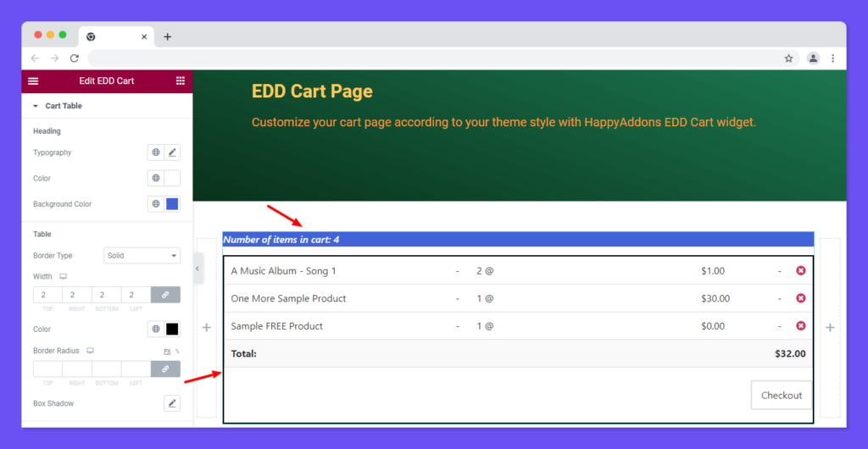
Task: Click Border Radius TOP input field
Action: pos(47,369)
